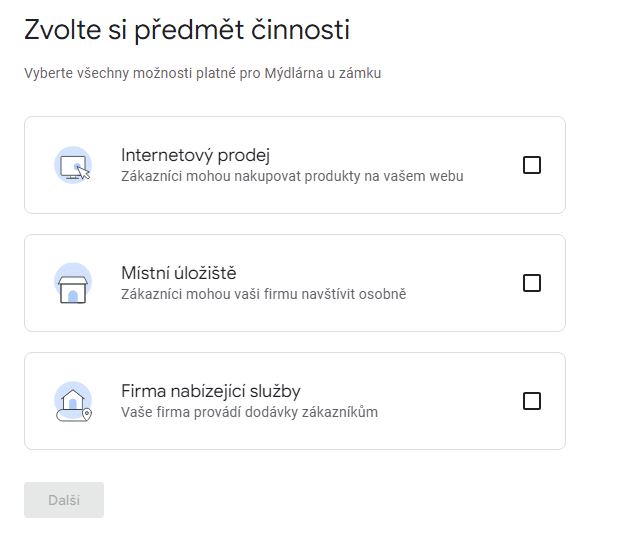
Task: Click the Zvolte si předmět činnosti heading
Action: (187, 30)
